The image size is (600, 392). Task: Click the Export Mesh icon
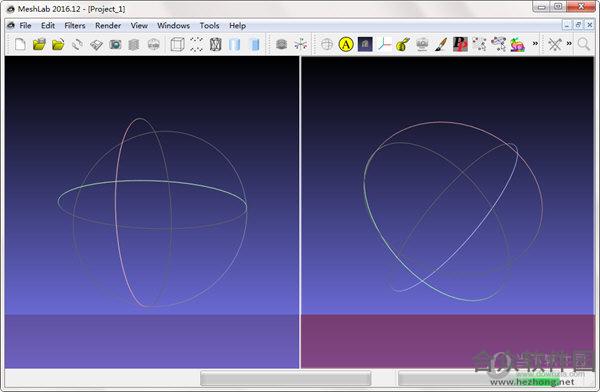(x=96, y=44)
